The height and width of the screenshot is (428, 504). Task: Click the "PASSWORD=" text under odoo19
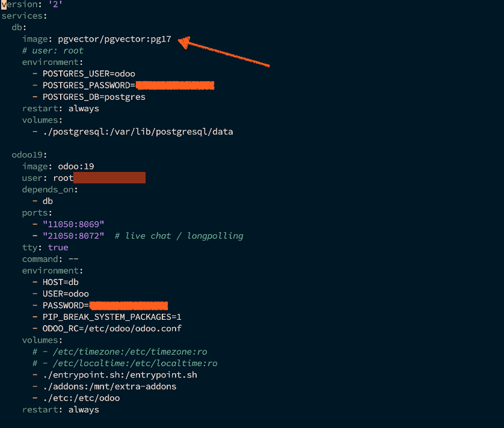point(66,305)
